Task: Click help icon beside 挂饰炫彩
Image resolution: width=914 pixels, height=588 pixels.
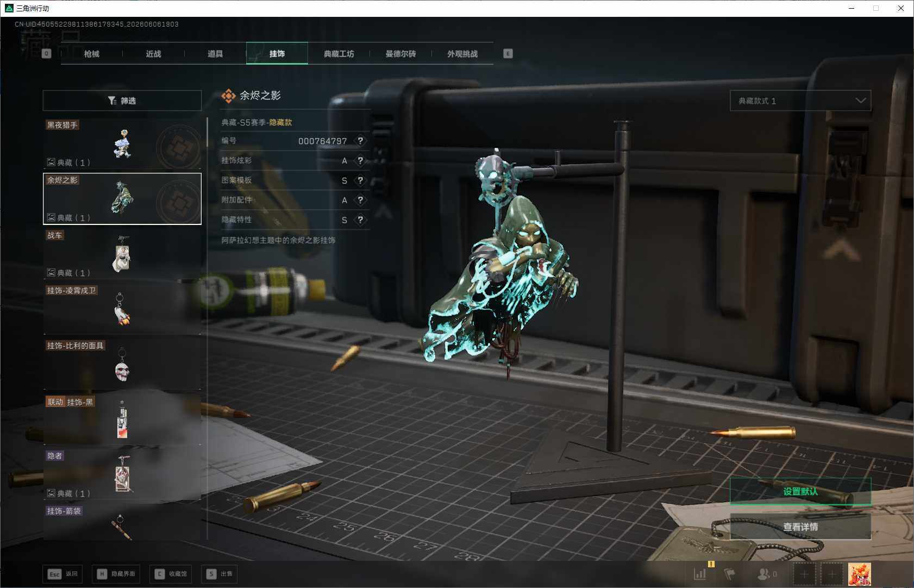Action: pyautogui.click(x=360, y=160)
